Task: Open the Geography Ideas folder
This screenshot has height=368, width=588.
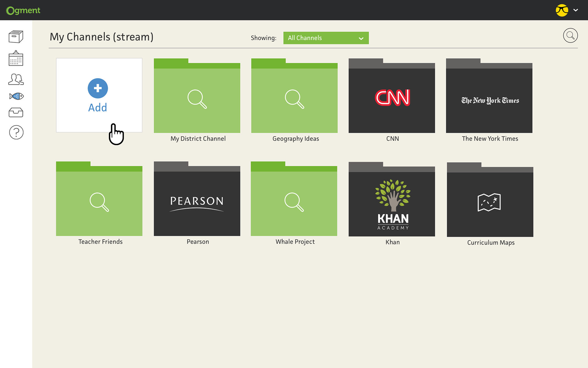Action: coord(294,96)
